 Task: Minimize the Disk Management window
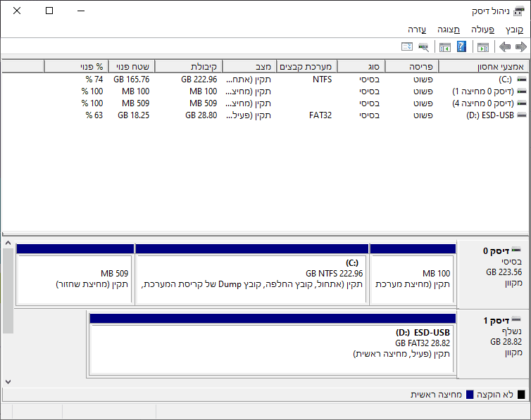pyautogui.click(x=81, y=11)
